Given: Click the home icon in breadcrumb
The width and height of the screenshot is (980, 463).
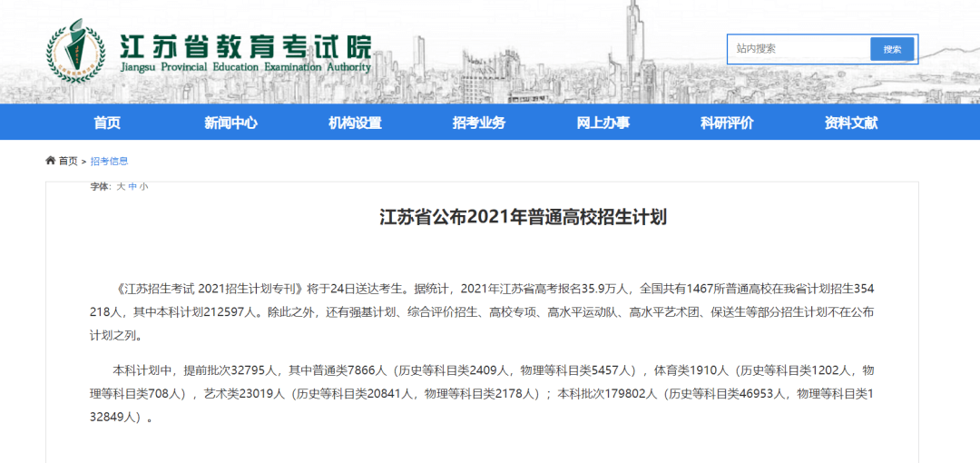Looking at the screenshot, I should (51, 161).
